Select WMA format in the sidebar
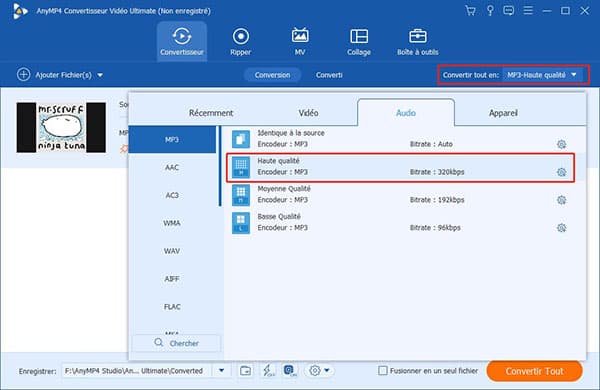The width and height of the screenshot is (600, 390). pos(172,223)
